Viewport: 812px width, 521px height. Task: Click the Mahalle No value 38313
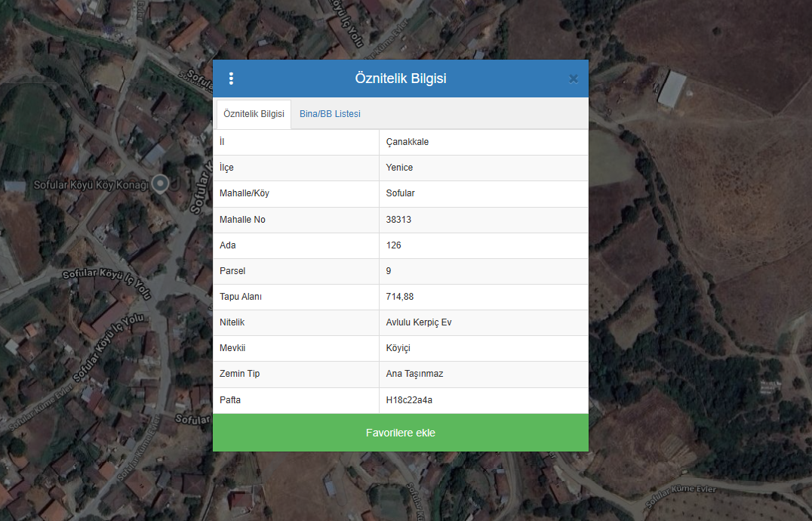coord(398,220)
